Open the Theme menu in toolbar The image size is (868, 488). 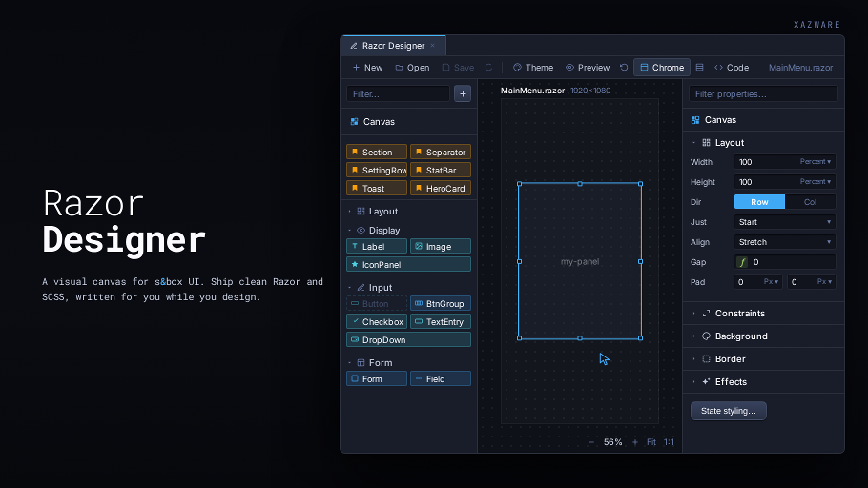pyautogui.click(x=533, y=68)
